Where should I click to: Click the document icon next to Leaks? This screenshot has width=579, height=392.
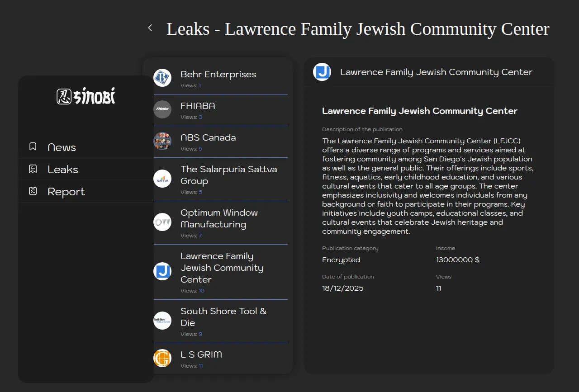point(33,169)
